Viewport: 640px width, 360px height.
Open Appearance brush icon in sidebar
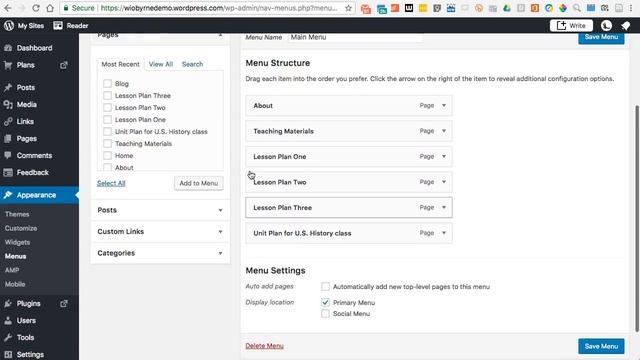8,195
